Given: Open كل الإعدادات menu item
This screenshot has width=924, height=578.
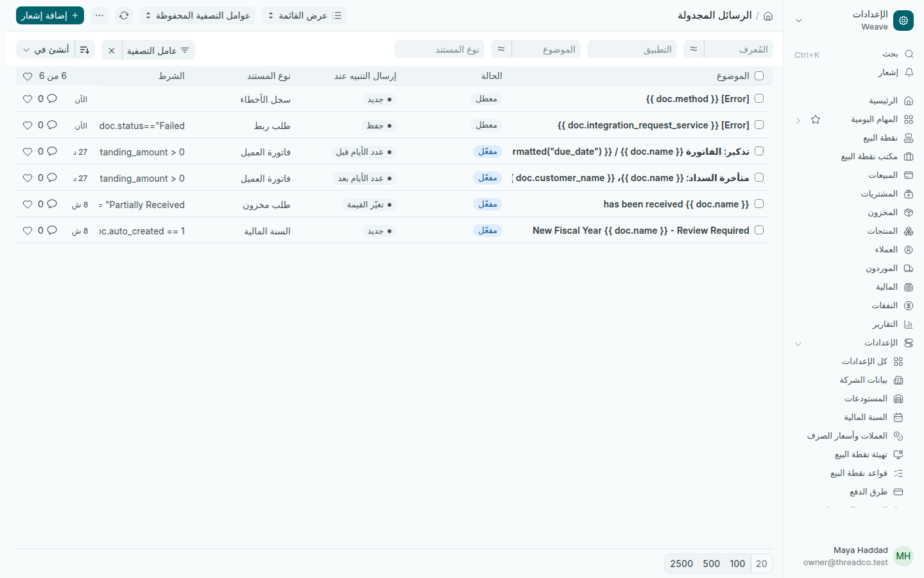Looking at the screenshot, I should pyautogui.click(x=864, y=362).
